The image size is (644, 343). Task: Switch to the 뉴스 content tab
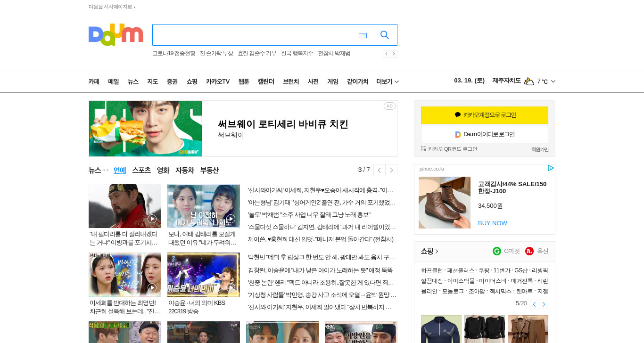click(x=95, y=170)
